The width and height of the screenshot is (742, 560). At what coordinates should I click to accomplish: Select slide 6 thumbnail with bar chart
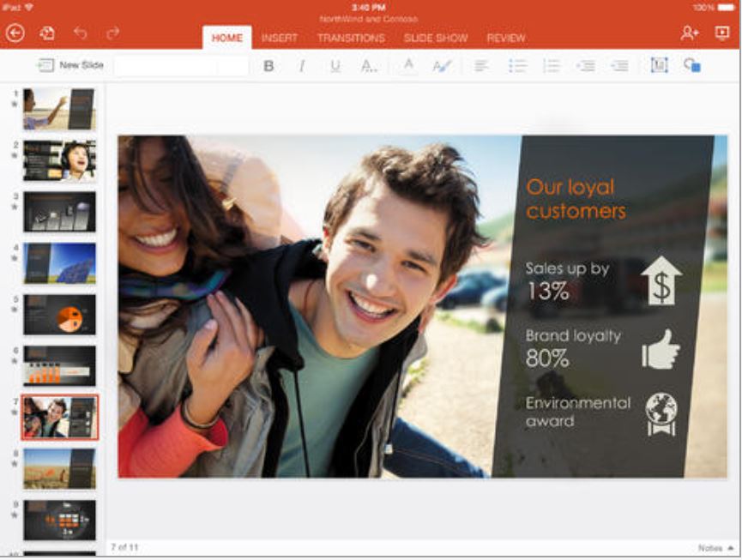point(59,366)
